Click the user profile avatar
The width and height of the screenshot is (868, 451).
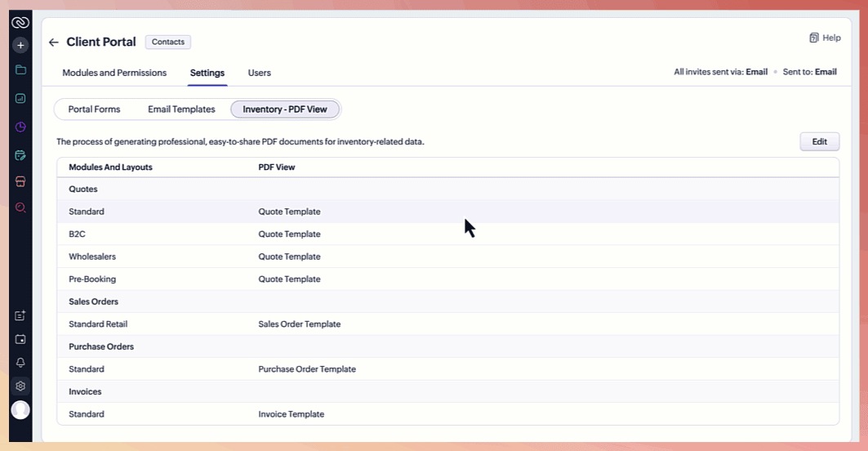click(x=20, y=410)
